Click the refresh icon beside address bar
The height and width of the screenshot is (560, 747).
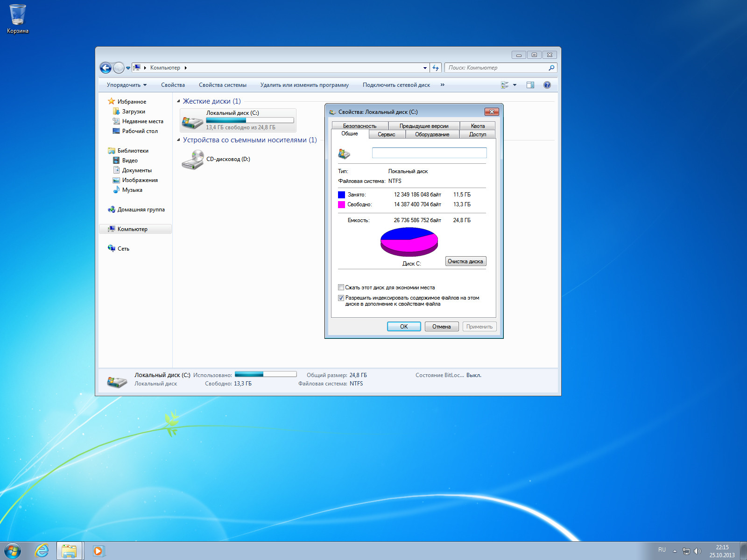coord(436,68)
